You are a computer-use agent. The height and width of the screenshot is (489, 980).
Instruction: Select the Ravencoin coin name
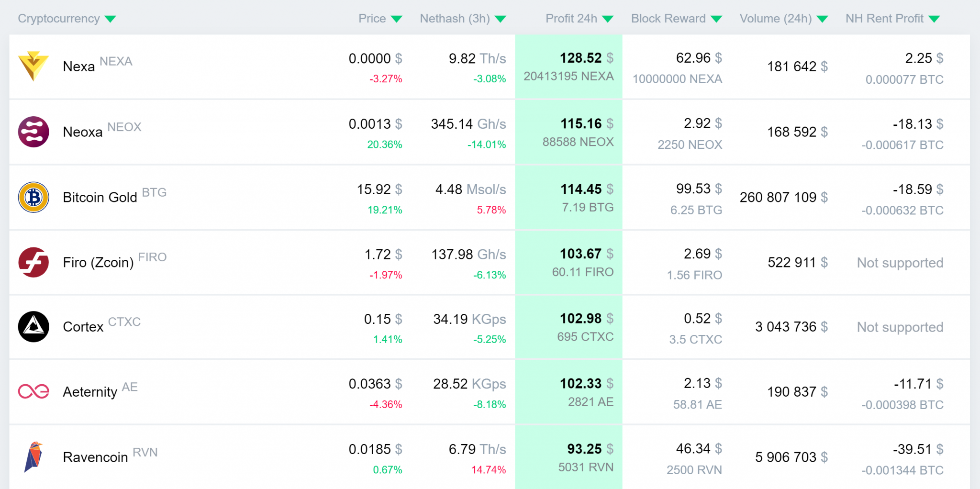(x=95, y=457)
